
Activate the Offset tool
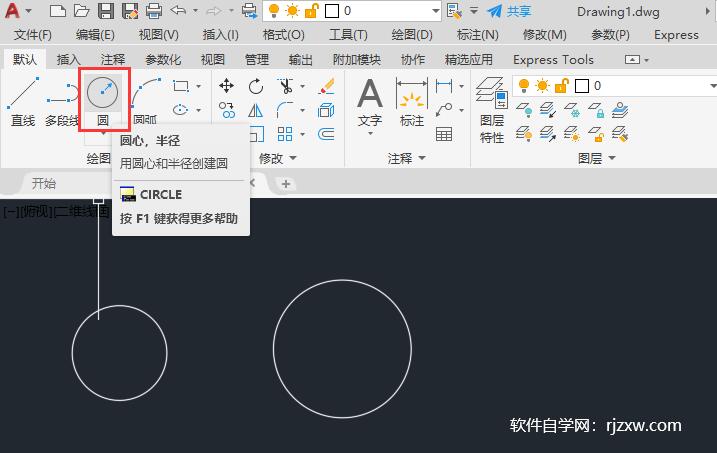point(326,134)
